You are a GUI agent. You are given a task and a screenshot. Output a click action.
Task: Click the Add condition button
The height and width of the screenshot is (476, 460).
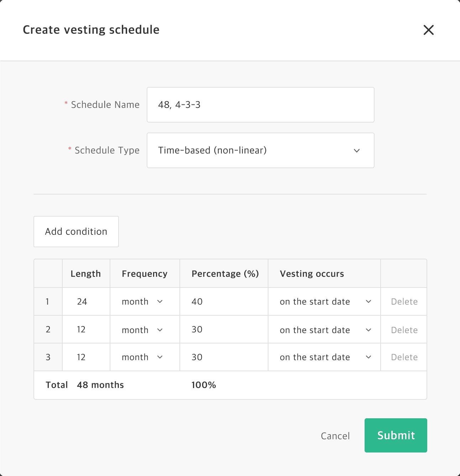76,232
